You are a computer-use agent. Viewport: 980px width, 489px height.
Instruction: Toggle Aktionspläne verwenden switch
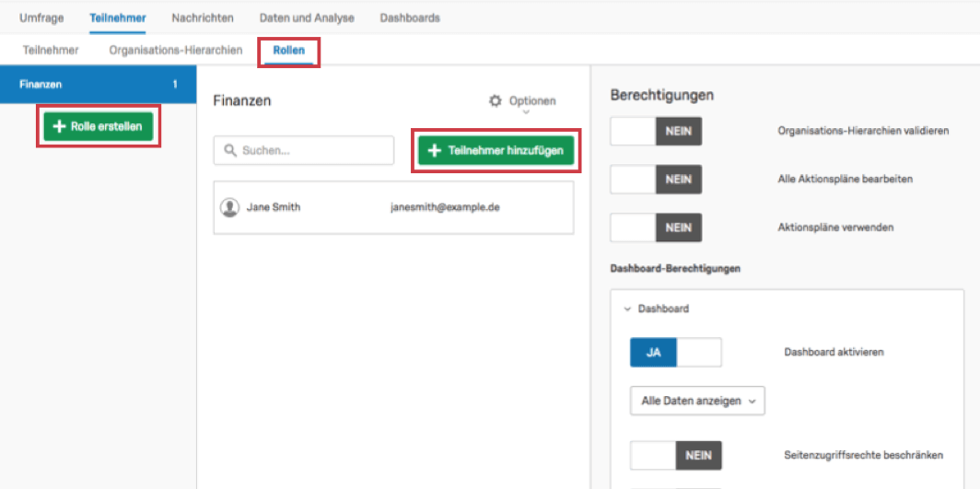(x=656, y=227)
